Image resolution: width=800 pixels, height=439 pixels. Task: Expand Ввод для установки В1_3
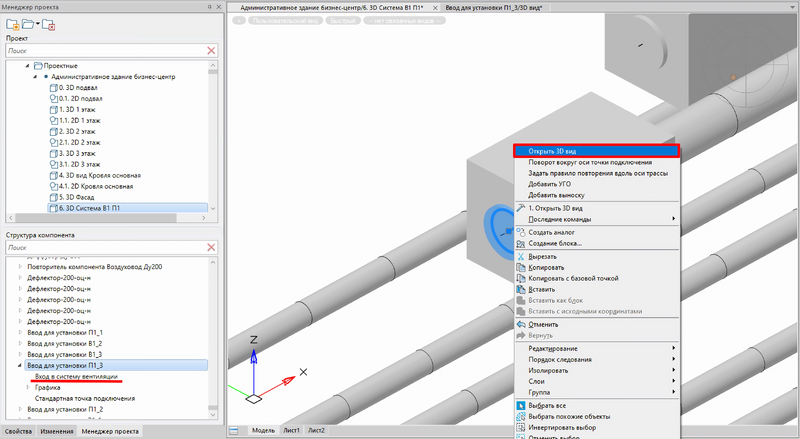[x=20, y=354]
